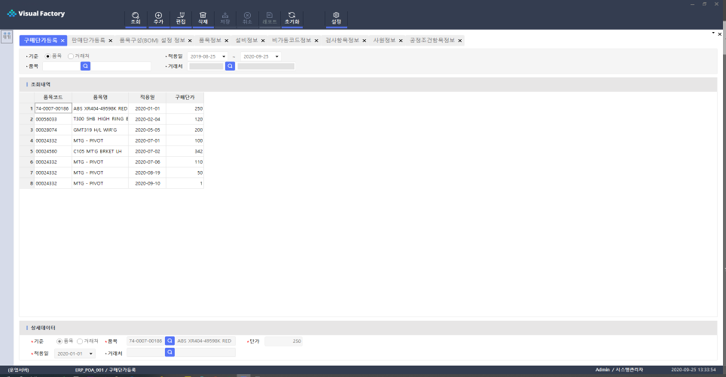Click the 품목 code field 74-0007-00186 in details
Screen dimensions: 726x377
pos(145,341)
